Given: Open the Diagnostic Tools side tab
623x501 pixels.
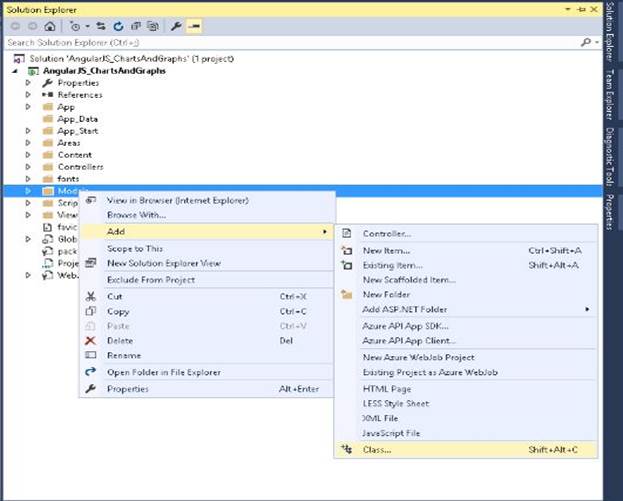Looking at the screenshot, I should (608, 156).
